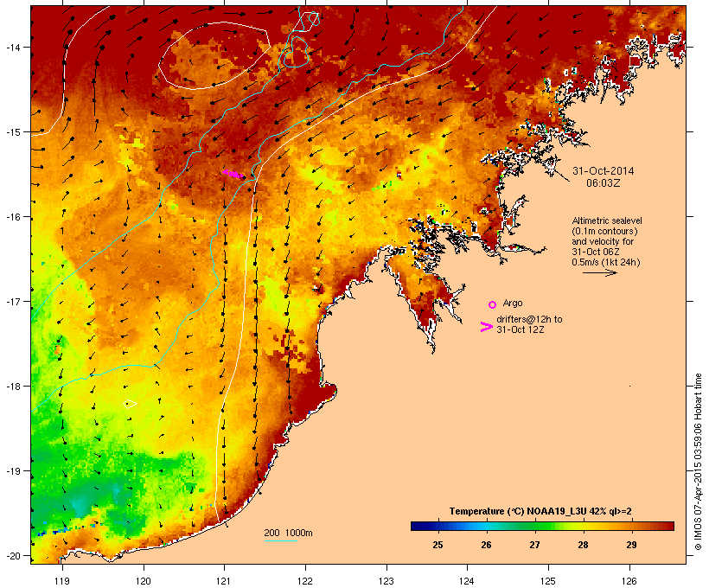Click the colorbar tick label 28
The width and height of the screenshot is (709, 588).
pyautogui.click(x=583, y=545)
